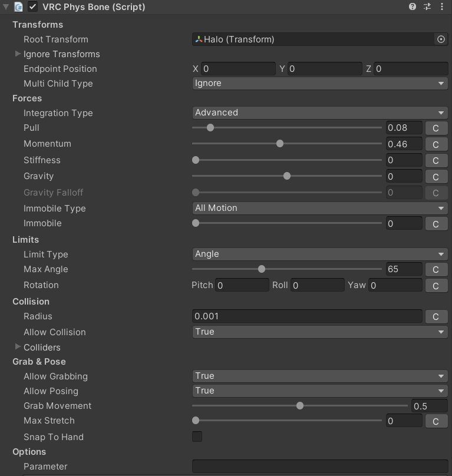Click the Max Angle value field 65

(404, 269)
